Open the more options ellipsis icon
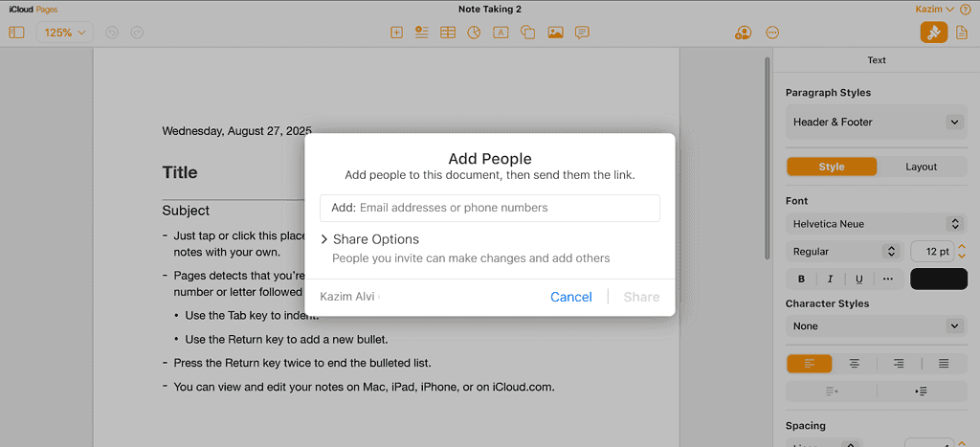 [x=772, y=33]
